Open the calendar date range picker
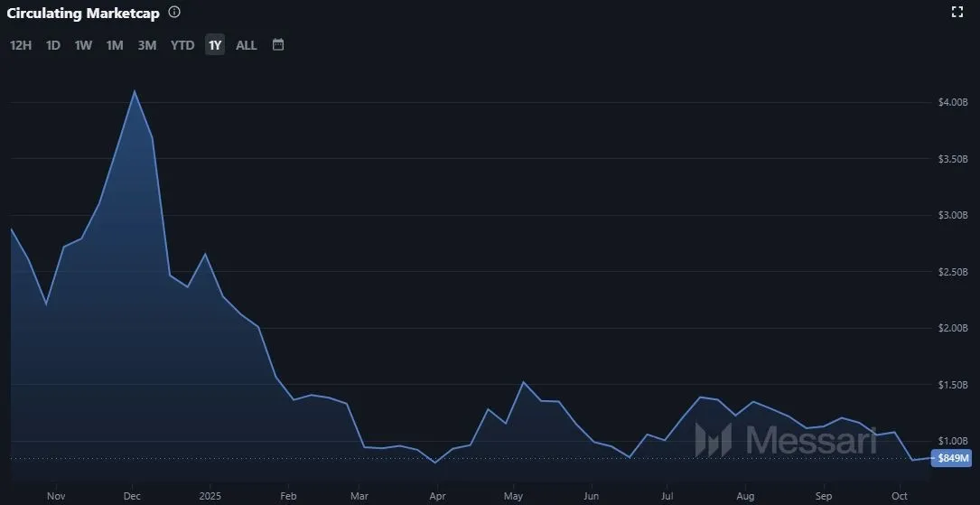This screenshot has height=505, width=980. (x=278, y=44)
